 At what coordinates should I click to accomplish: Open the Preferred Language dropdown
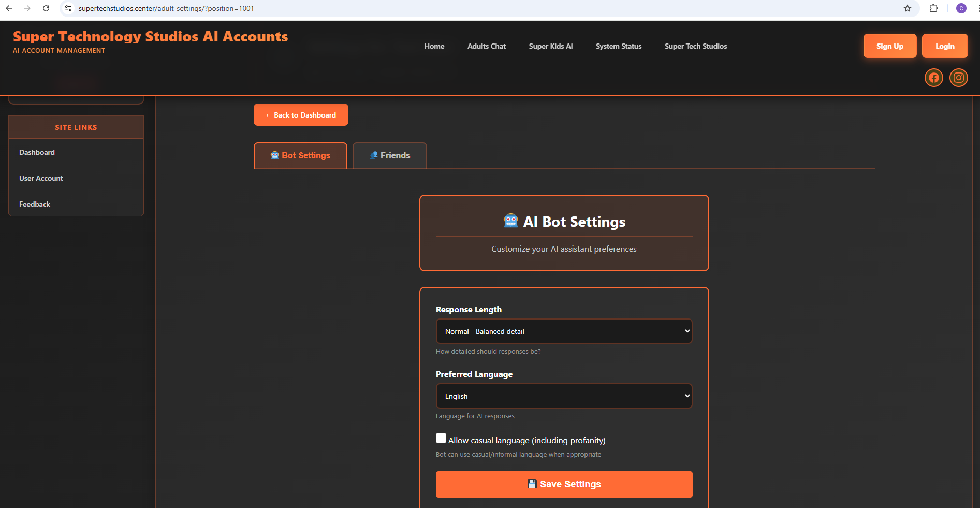click(564, 396)
